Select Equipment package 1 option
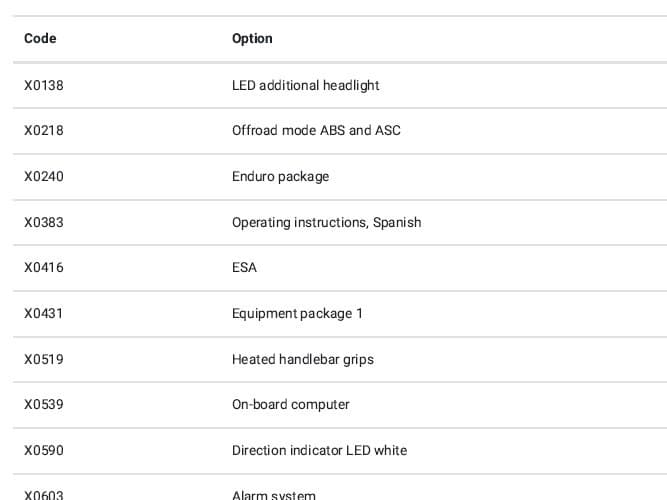This screenshot has height=500, width=667. coord(297,314)
